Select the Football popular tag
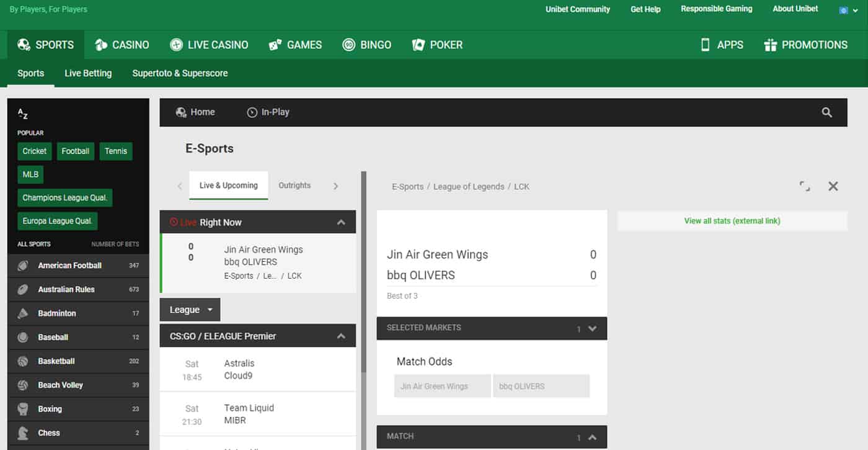The image size is (868, 450). (76, 151)
